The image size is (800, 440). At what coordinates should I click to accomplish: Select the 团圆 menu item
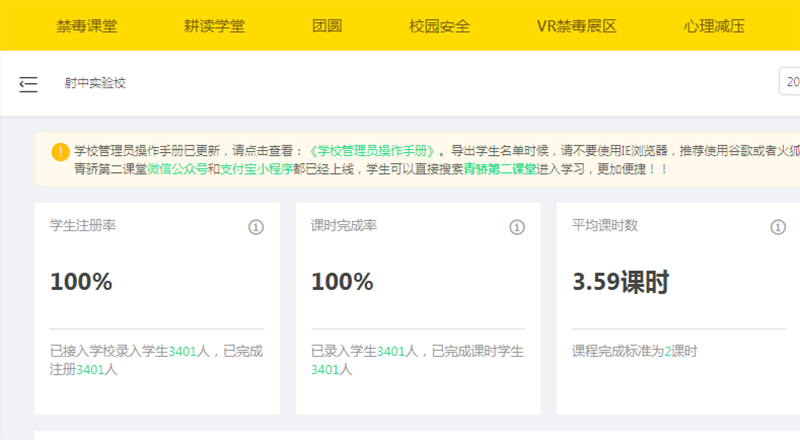coord(327,26)
